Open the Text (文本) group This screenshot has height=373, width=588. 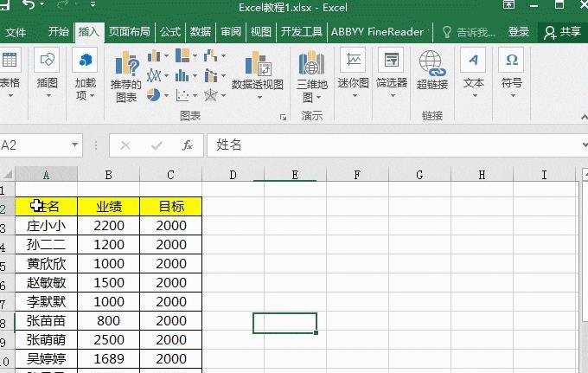coord(473,74)
